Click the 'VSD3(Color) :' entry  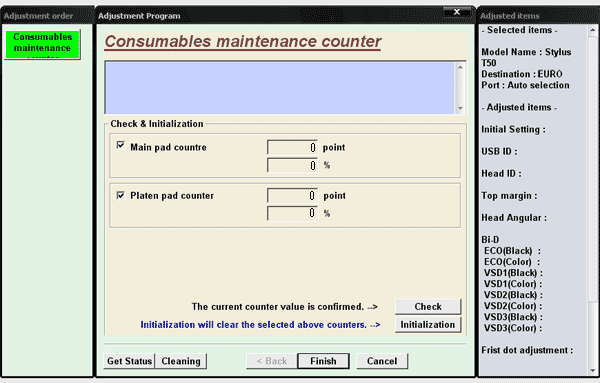click(x=513, y=328)
